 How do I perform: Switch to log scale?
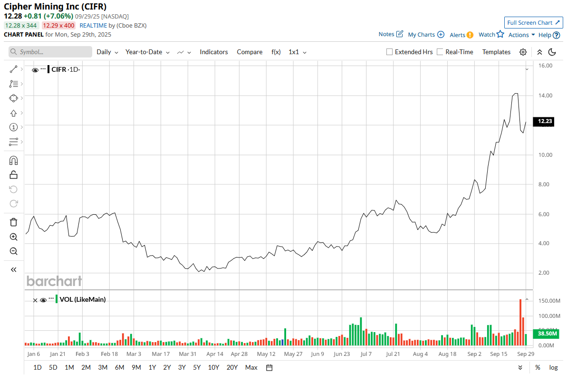(x=553, y=367)
